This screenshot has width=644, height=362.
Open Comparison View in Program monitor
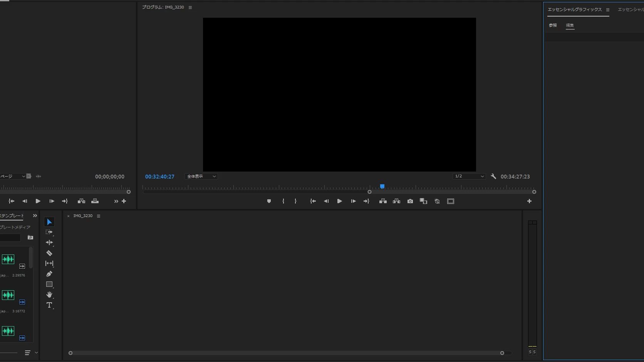click(x=423, y=201)
